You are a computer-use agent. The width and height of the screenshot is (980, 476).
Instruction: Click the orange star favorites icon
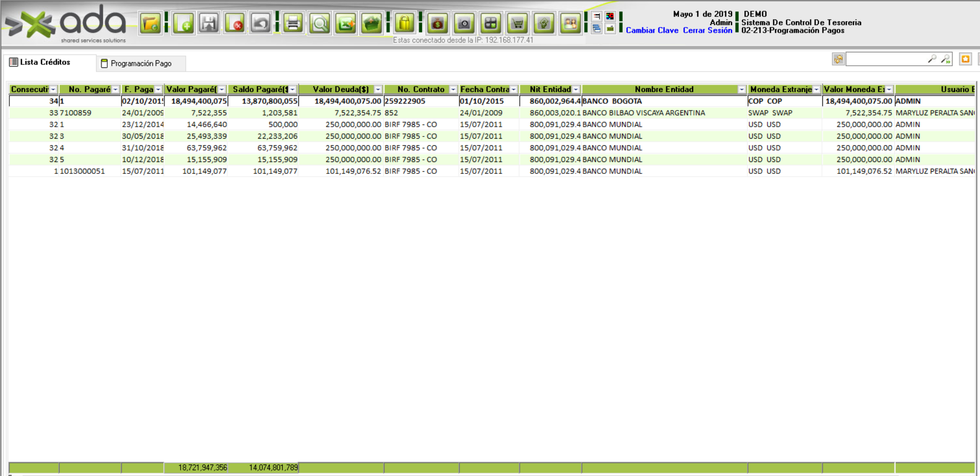[x=965, y=59]
